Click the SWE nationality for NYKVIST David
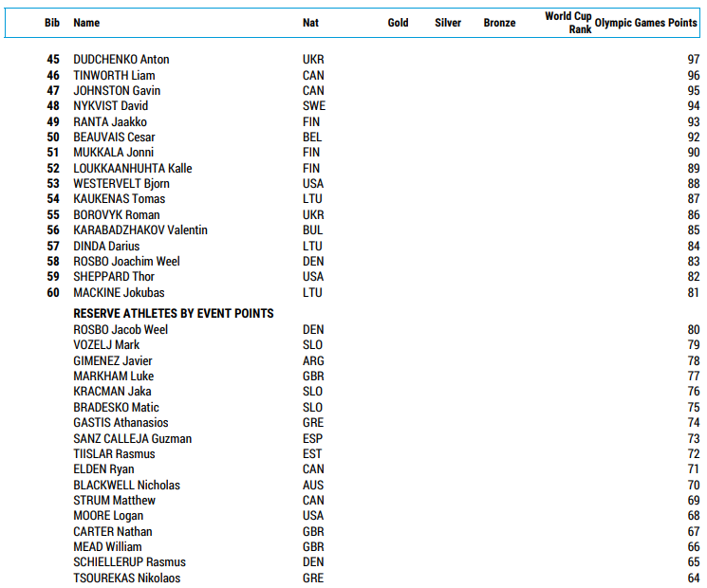This screenshot has height=588, width=707. pyautogui.click(x=312, y=106)
